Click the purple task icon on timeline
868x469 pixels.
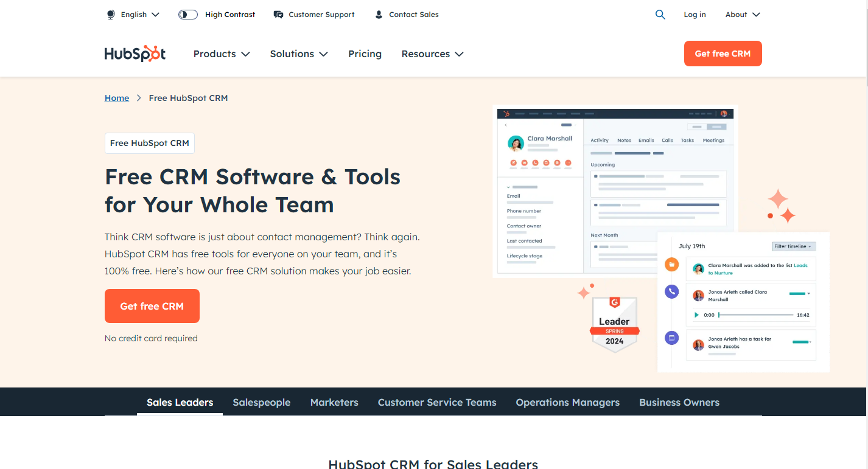(671, 338)
